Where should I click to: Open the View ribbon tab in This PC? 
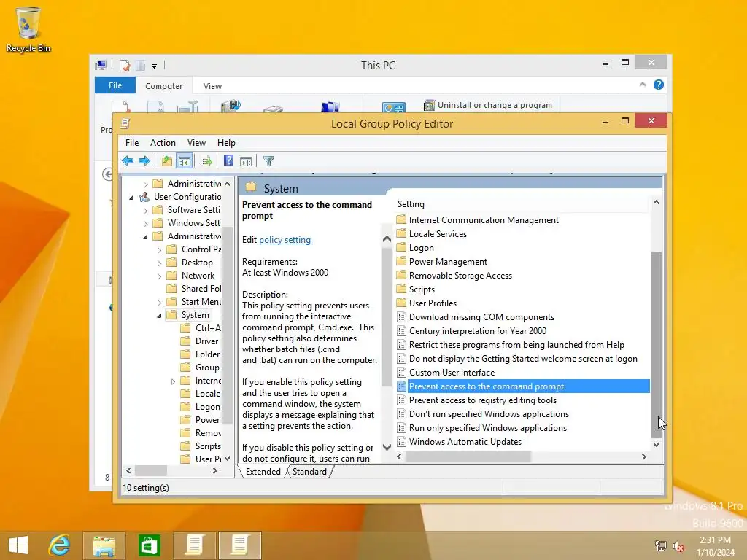[212, 86]
